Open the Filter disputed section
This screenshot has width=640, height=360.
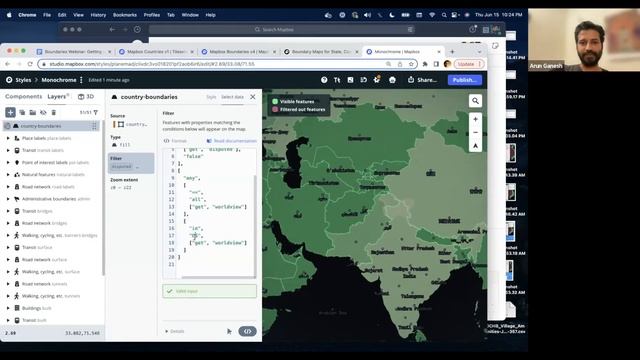pos(131,163)
